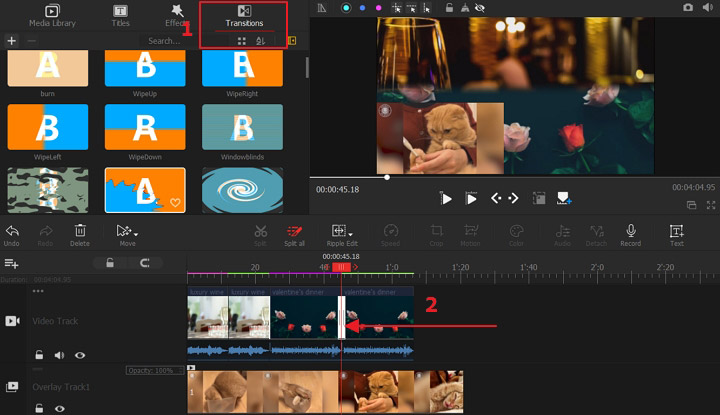Click the preview progress slider handle

[x=387, y=178]
